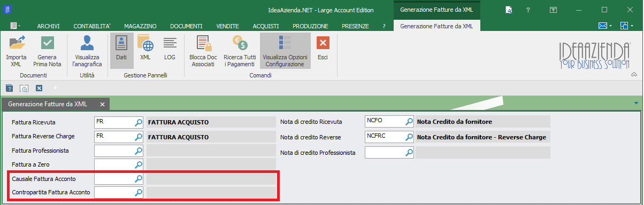Viewport: 644px width, 205px height.
Task: Click 'Nota Credito da fornitore - Reverse Charge' text
Action: [x=481, y=137]
